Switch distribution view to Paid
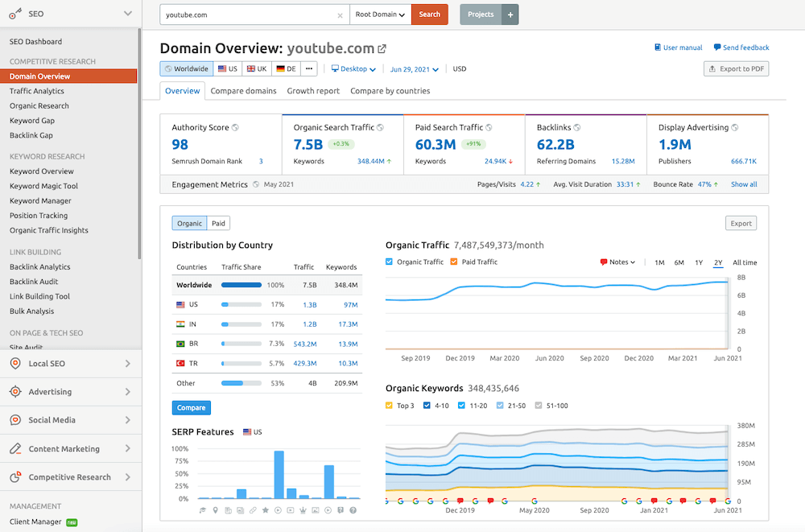This screenshot has width=805, height=532. tap(219, 224)
